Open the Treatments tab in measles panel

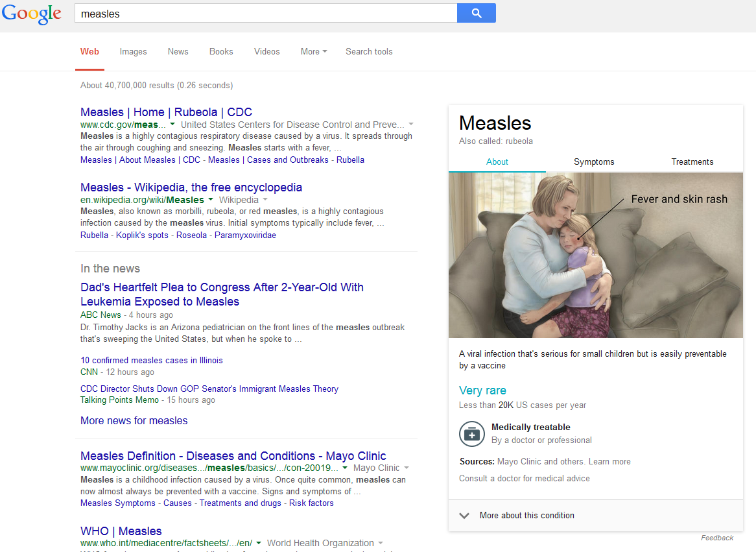click(x=692, y=162)
